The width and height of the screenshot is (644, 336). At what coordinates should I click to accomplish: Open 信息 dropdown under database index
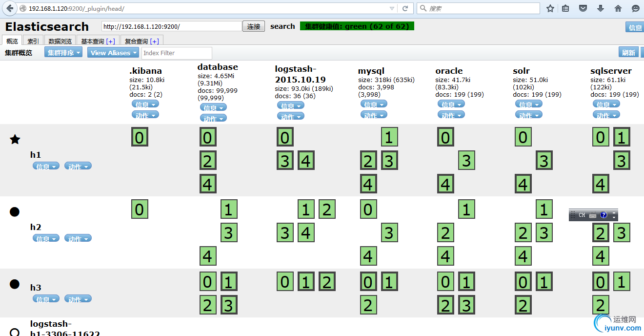tap(213, 107)
